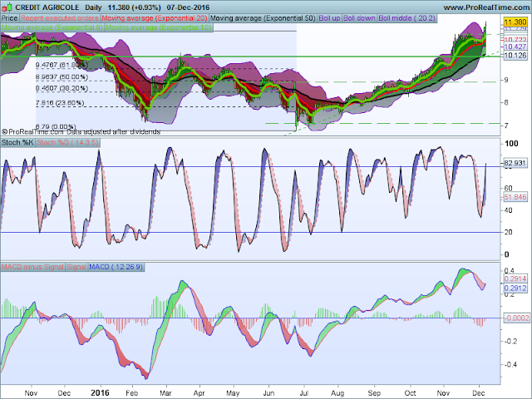Click the Daily timeframe label
Viewport: 532px width, 399px height.
pos(93,7)
